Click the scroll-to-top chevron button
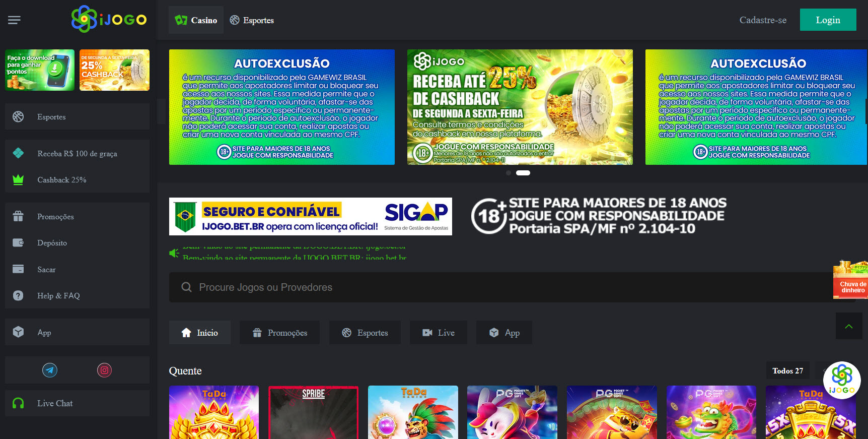 coord(848,326)
